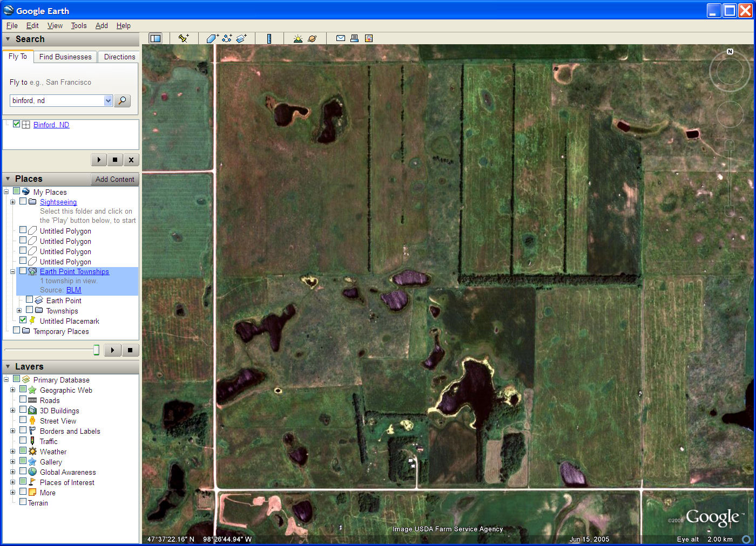Select the ruler measurement tool
Image resolution: width=756 pixels, height=546 pixels.
point(269,38)
